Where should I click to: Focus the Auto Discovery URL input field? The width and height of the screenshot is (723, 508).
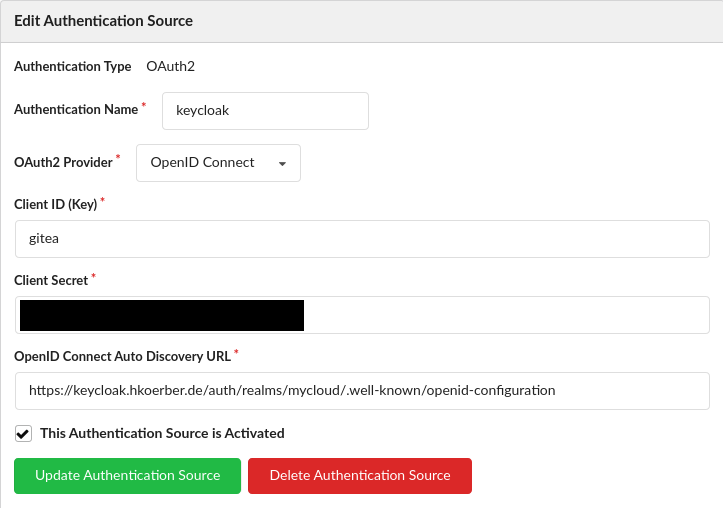(362, 390)
